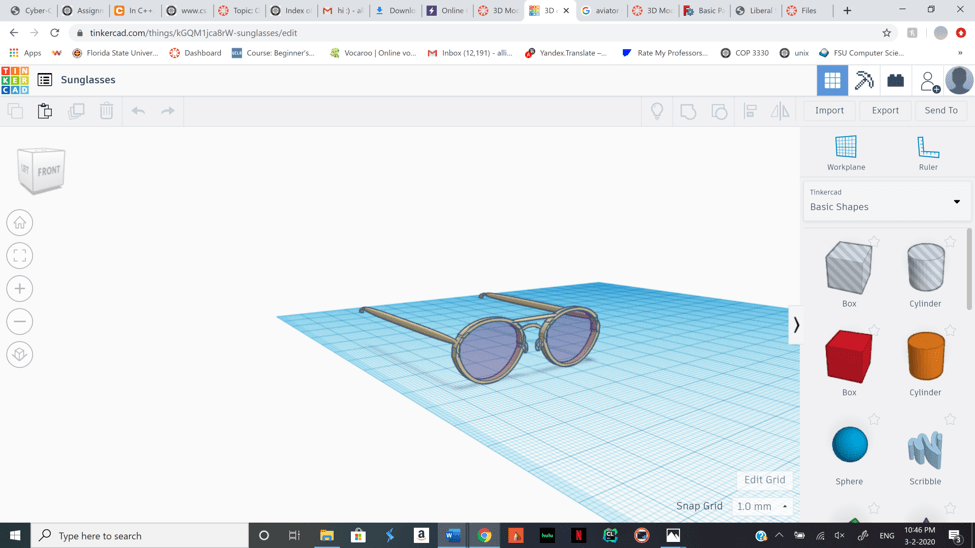The height and width of the screenshot is (548, 975).
Task: Open the Bricks mode icon
Action: [x=895, y=80]
